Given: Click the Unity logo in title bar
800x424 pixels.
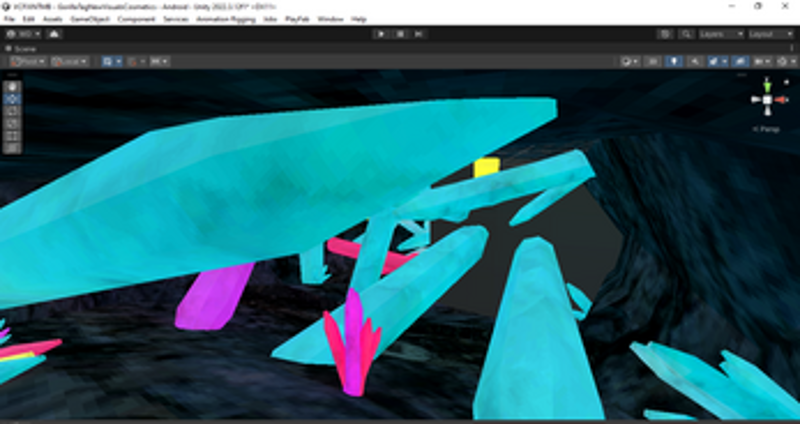Looking at the screenshot, I should coord(6,6).
